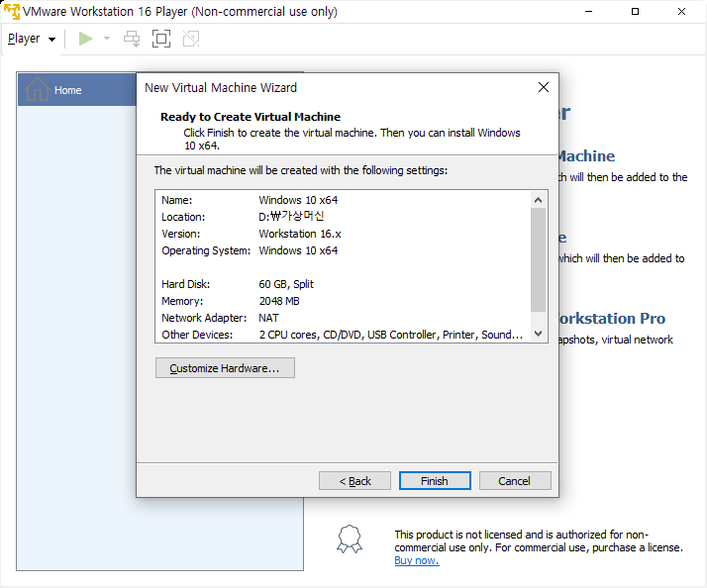
Task: Open the Buy now link
Action: click(x=417, y=560)
